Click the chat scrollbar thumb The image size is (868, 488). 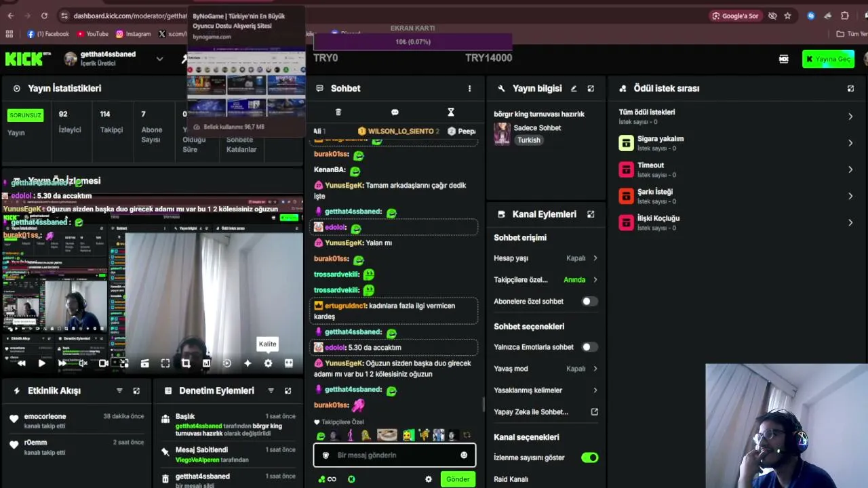pyautogui.click(x=484, y=404)
